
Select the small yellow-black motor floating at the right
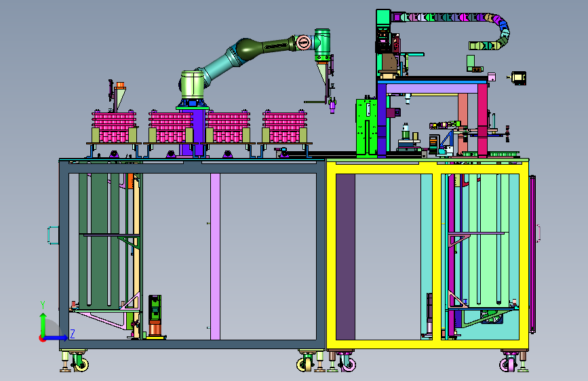click(518, 78)
